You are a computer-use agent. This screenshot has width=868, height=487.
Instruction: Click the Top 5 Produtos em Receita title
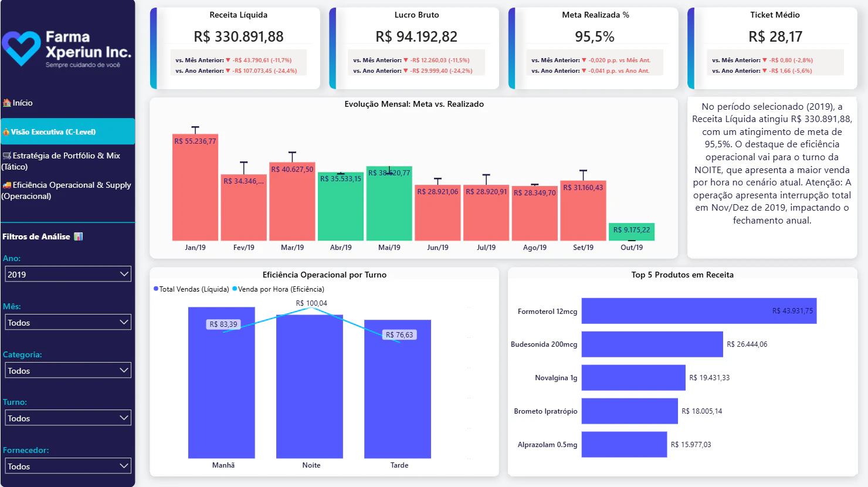[683, 275]
